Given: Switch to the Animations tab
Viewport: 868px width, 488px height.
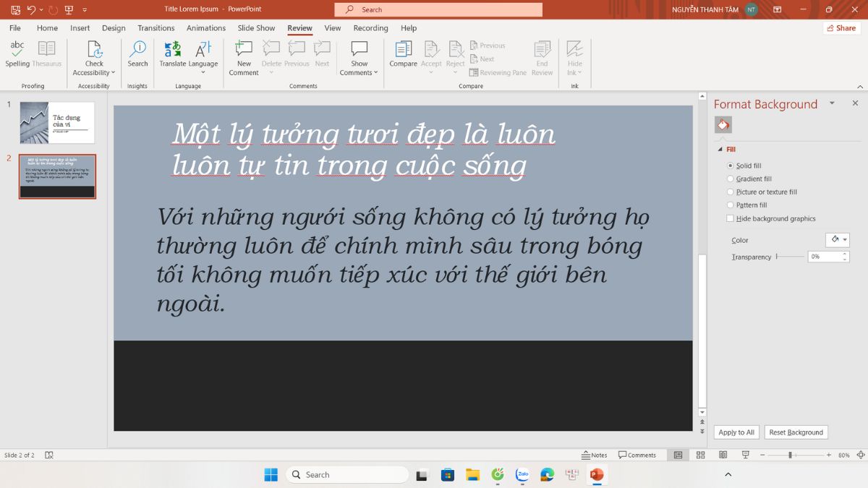Looking at the screenshot, I should tap(206, 28).
